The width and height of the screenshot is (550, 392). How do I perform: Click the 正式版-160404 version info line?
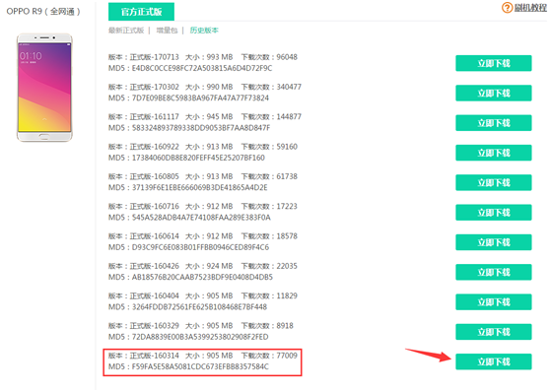[x=203, y=295]
